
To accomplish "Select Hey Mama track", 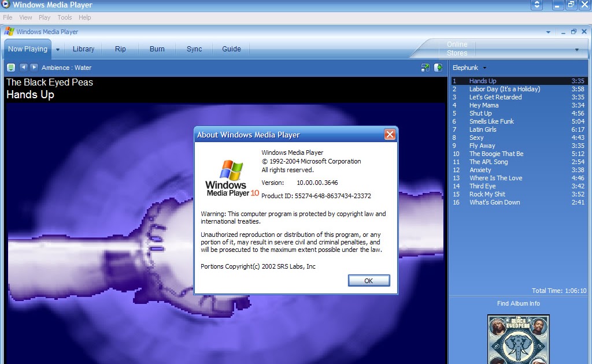I will pyautogui.click(x=519, y=105).
